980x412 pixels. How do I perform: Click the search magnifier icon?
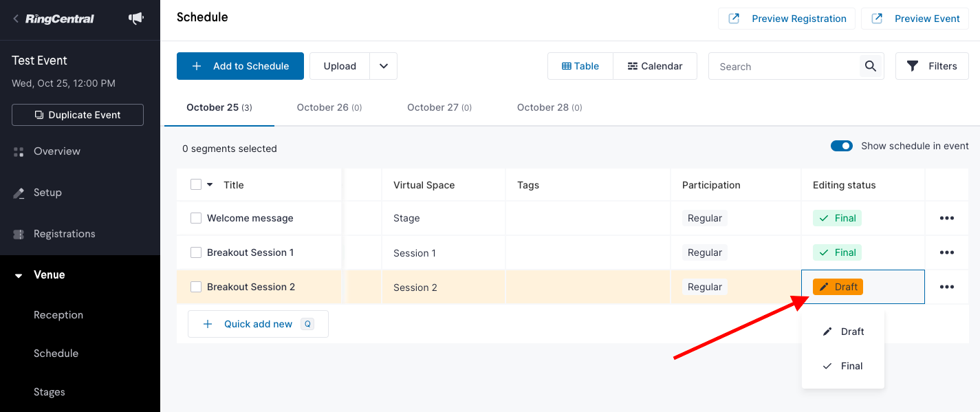tap(871, 66)
